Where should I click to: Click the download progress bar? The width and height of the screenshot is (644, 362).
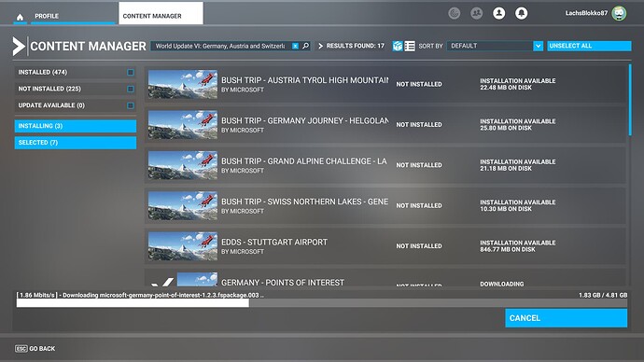pyautogui.click(x=322, y=303)
